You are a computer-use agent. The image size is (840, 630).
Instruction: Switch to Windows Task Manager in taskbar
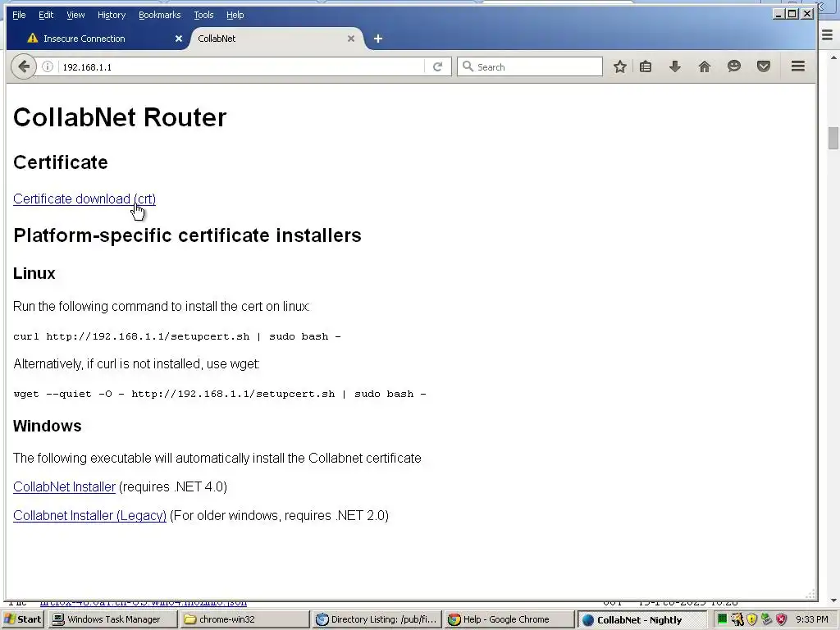[112, 619]
